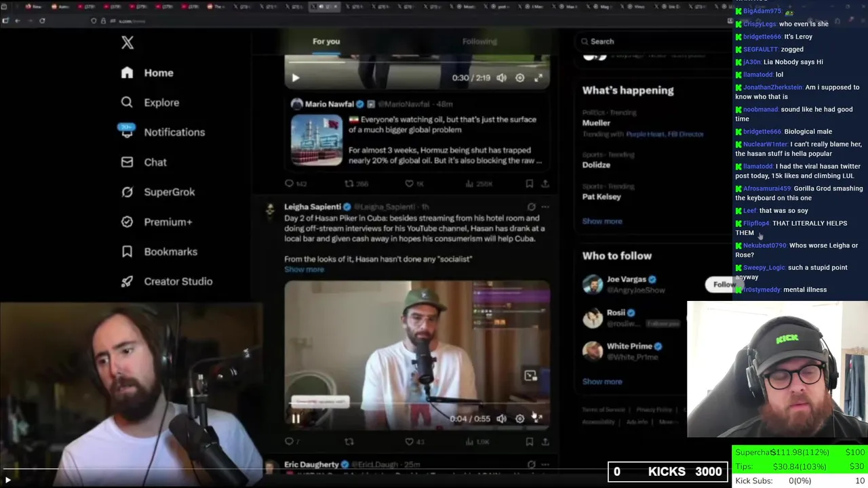Switch to the Following tab
868x488 pixels.
pos(479,41)
